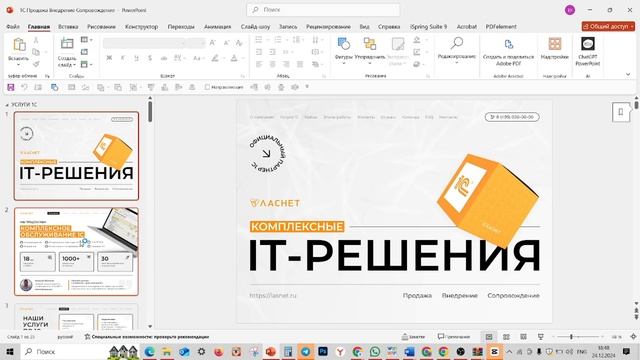The image size is (640, 360).
Task: Select slide 2 thumbnail in the slide panel
Action: (x=76, y=251)
